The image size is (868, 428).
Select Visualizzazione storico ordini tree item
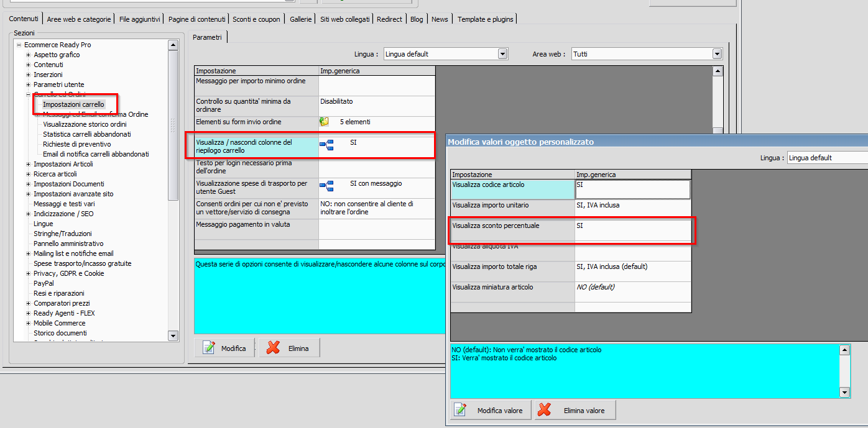coord(85,124)
